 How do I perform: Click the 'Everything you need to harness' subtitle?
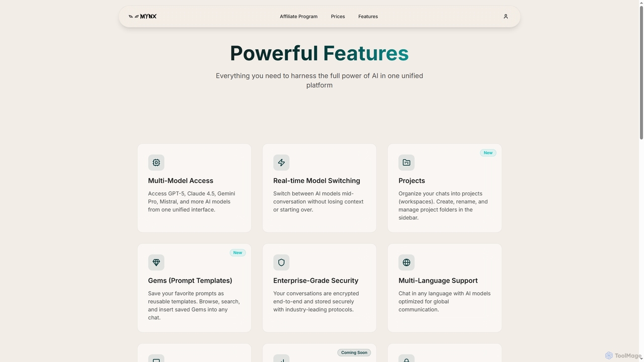(x=319, y=80)
